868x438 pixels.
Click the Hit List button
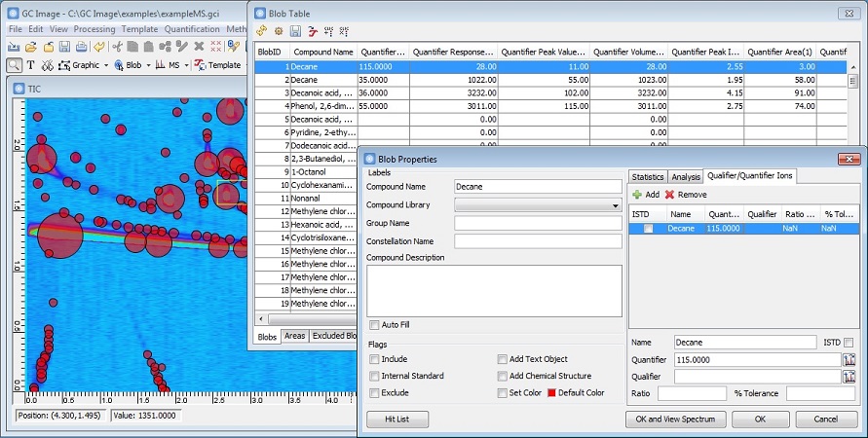pyautogui.click(x=396, y=420)
